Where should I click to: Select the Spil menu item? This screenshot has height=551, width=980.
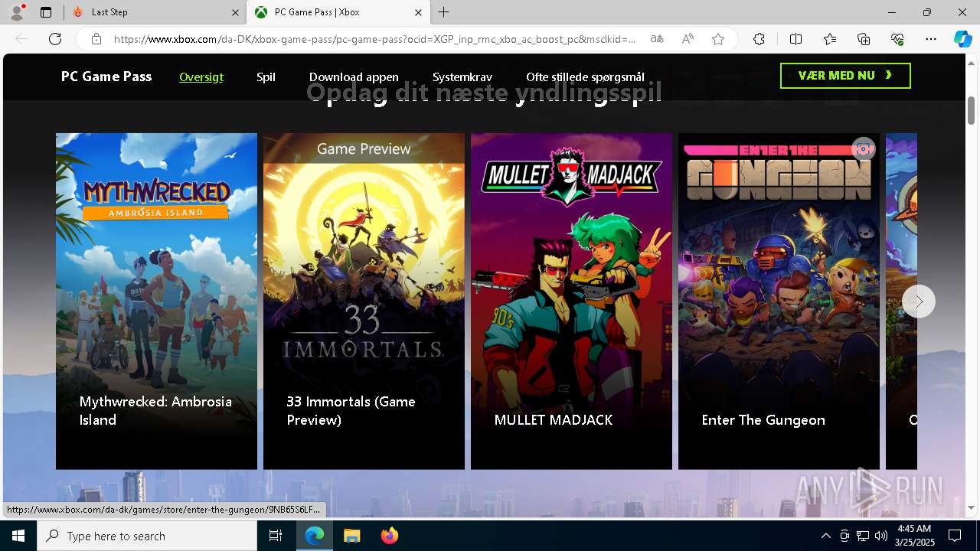tap(266, 77)
